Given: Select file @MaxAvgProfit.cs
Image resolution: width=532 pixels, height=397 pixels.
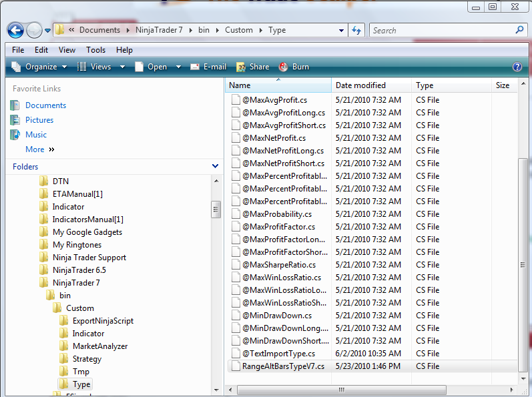Looking at the screenshot, I should pyautogui.click(x=274, y=100).
